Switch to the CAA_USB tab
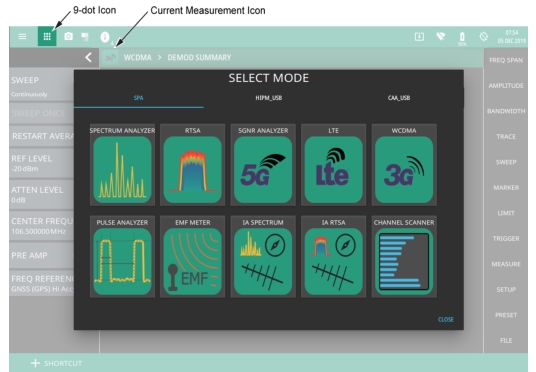Viewport: 536px width, 372px height. coord(399,98)
